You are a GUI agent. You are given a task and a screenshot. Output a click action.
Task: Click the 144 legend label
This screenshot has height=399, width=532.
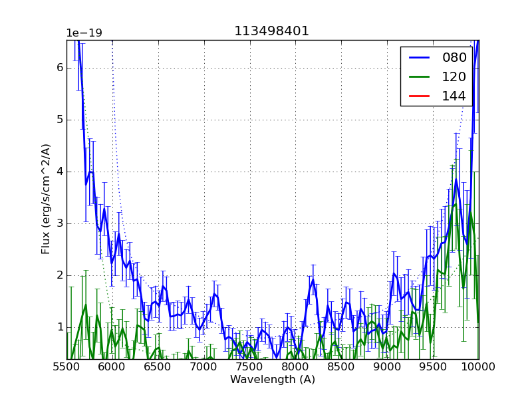point(454,96)
